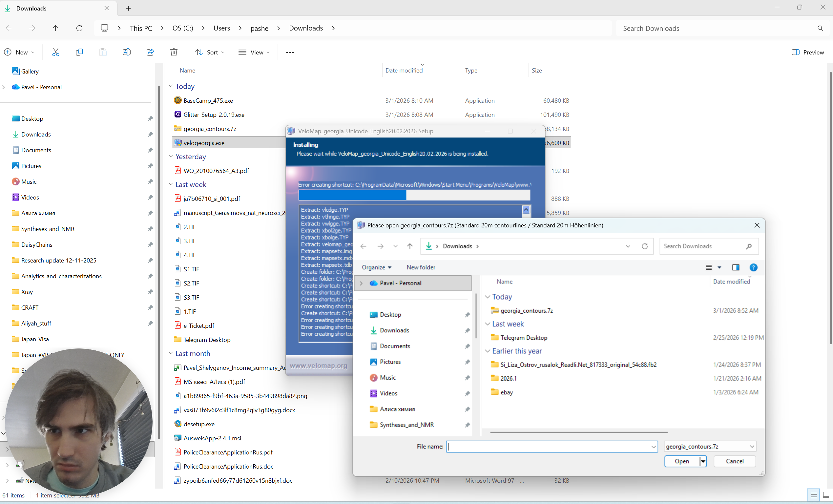
Task: Open the Sort dropdown menu
Action: [x=210, y=52]
